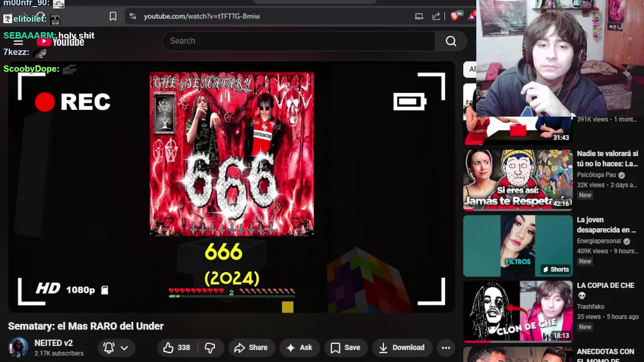
Task: Open Energiapersonal channel name
Action: [599, 241]
